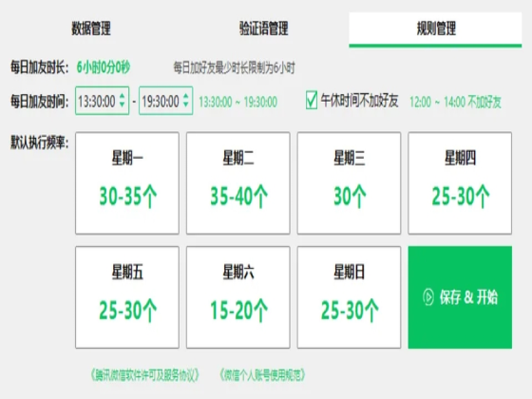Switch to the 数据管理 tab
The image size is (532, 399).
click(91, 28)
